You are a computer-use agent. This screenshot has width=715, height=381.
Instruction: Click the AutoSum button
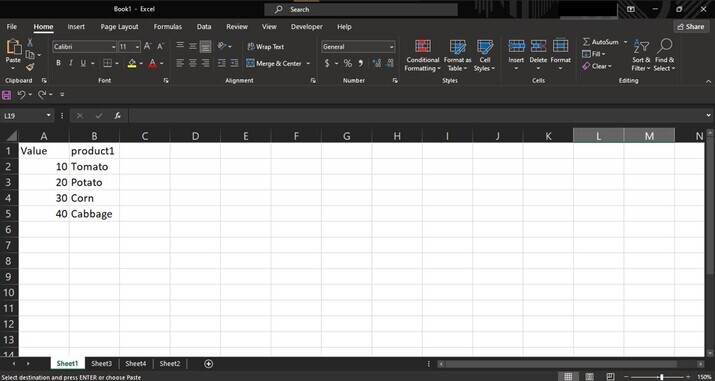pyautogui.click(x=601, y=42)
